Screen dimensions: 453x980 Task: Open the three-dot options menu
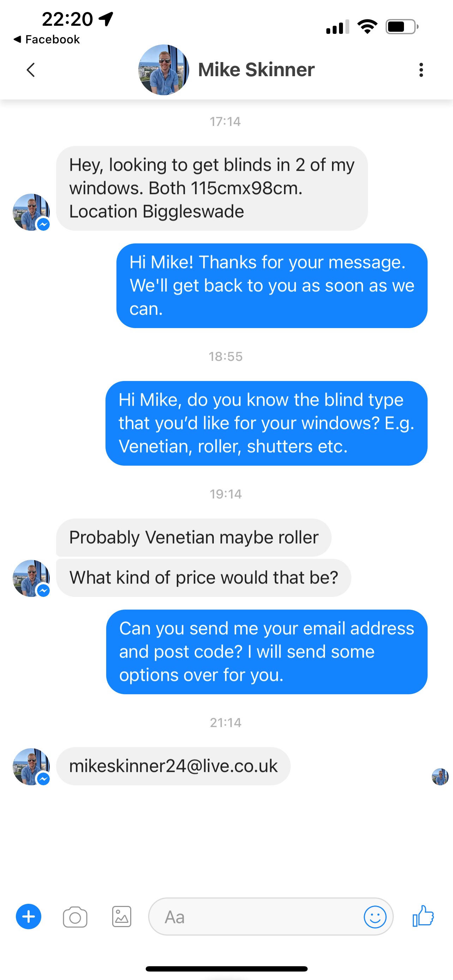421,70
